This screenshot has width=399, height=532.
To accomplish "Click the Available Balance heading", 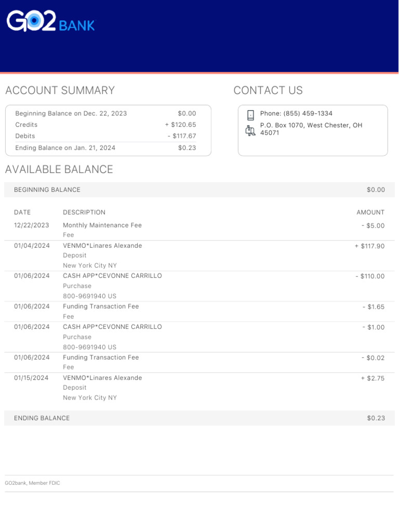I will (x=59, y=169).
